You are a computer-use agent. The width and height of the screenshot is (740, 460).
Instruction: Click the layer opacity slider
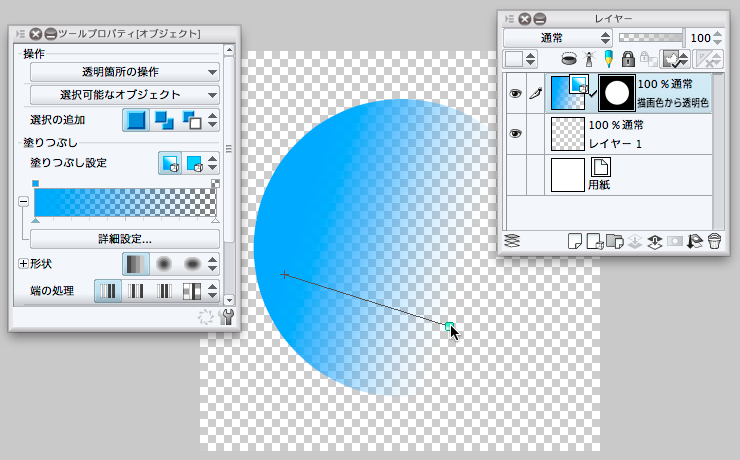[650, 38]
